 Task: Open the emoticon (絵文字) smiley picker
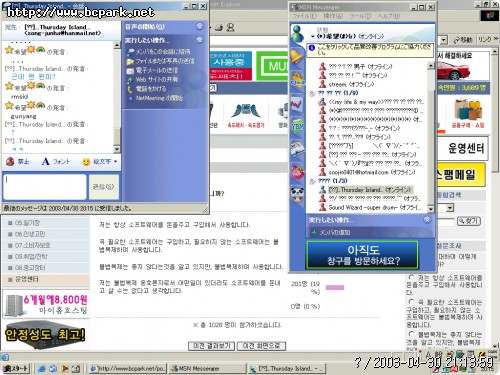click(x=100, y=162)
